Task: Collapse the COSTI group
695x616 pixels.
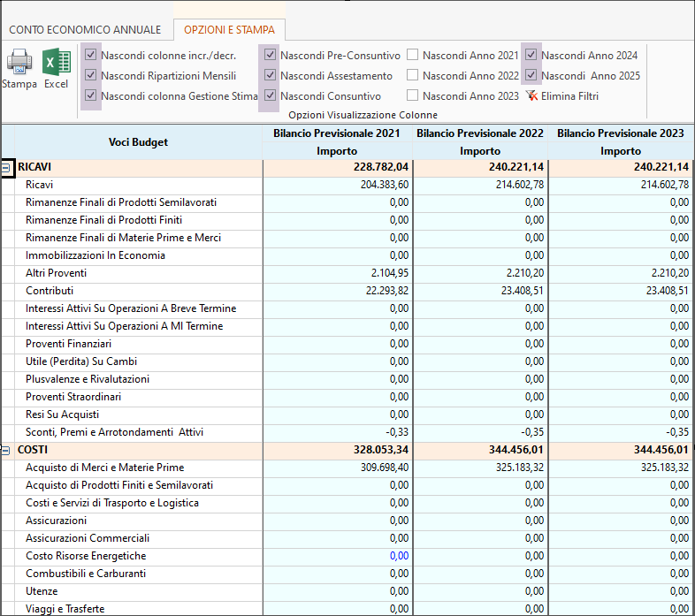Action: click(x=6, y=451)
